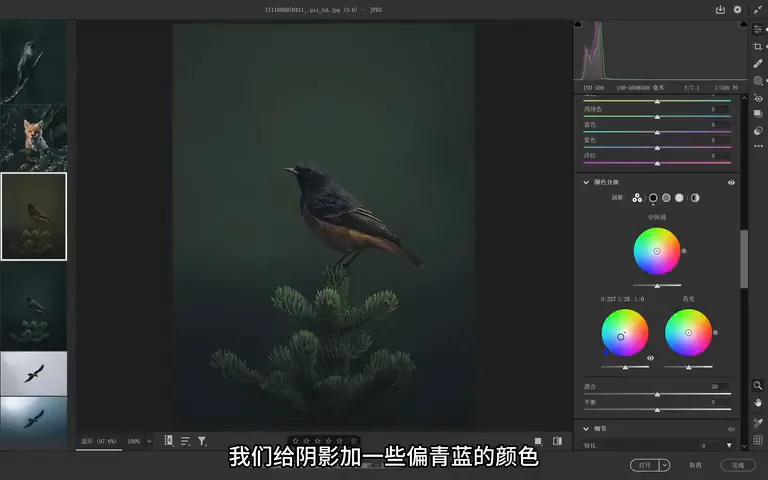Select the Crop tool
Viewport: 768px width, 480px height.
(x=758, y=47)
